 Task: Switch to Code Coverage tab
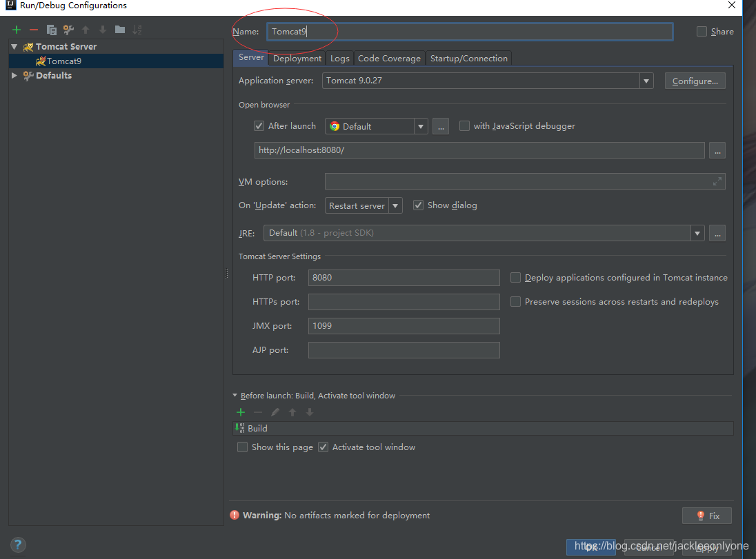[389, 59]
